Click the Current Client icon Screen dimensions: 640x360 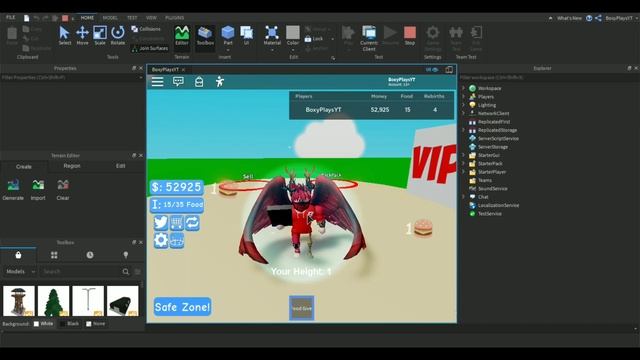click(369, 38)
